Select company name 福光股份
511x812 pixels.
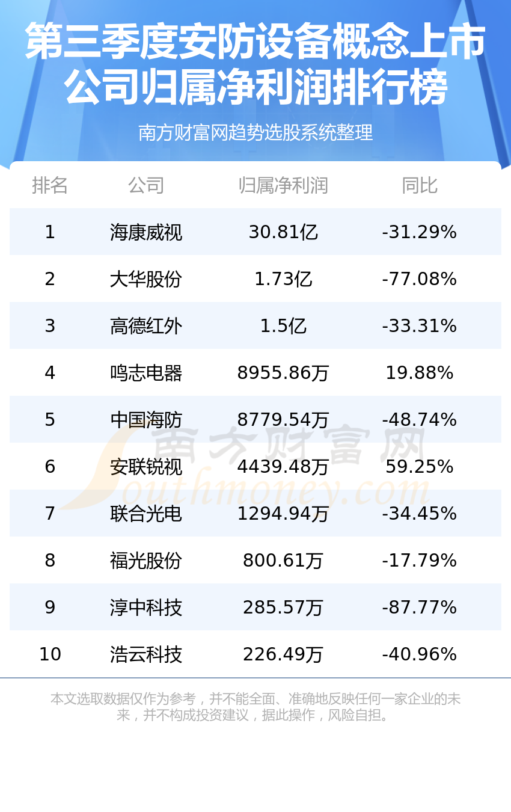pyautogui.click(x=146, y=561)
